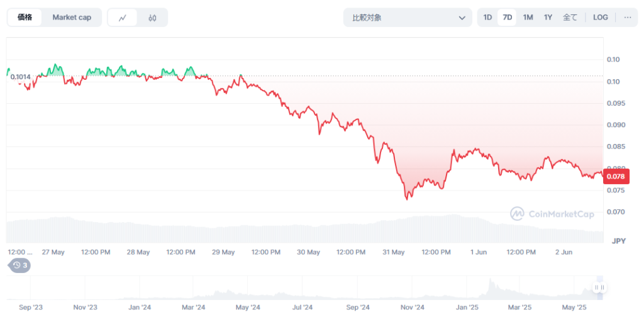Select the 7D time range
This screenshot has height=327, width=644.
point(507,18)
